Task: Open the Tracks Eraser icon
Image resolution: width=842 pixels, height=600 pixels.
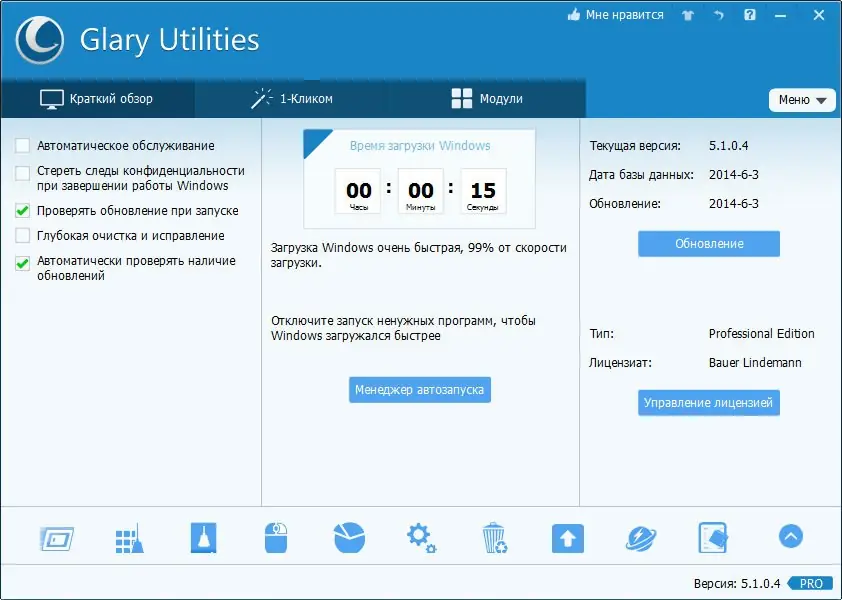Action: click(x=204, y=538)
